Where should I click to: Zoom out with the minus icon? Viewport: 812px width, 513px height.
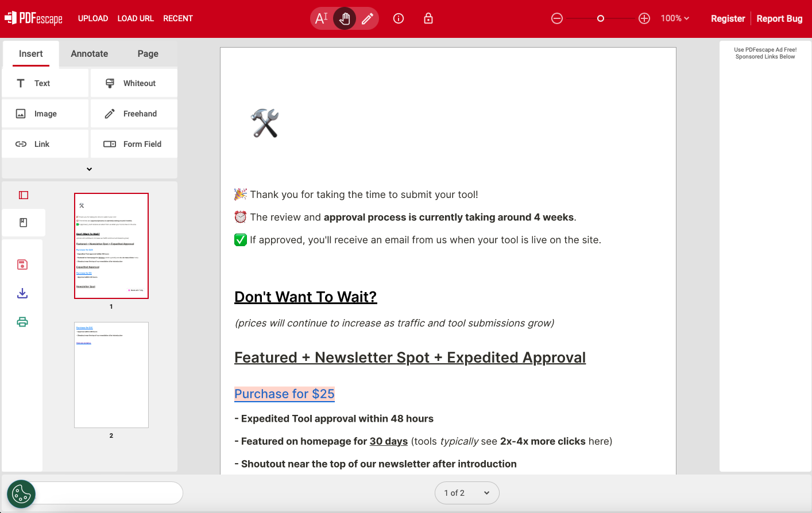(x=557, y=18)
